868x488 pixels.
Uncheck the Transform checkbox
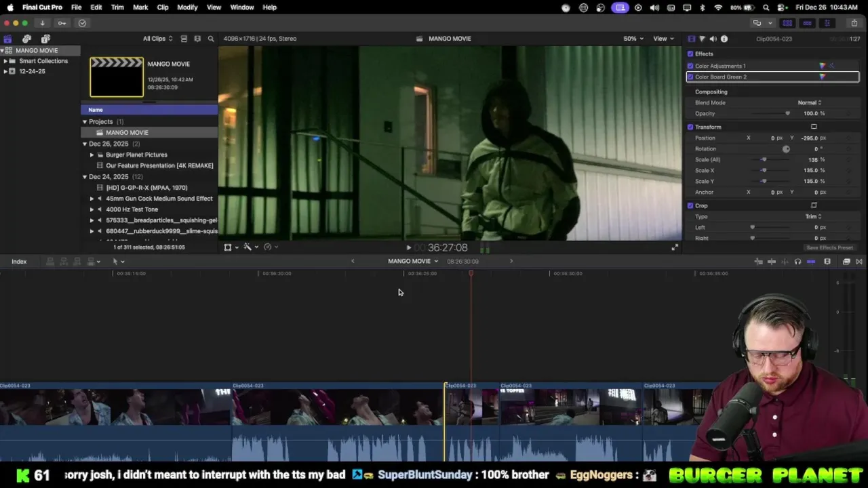tap(690, 127)
